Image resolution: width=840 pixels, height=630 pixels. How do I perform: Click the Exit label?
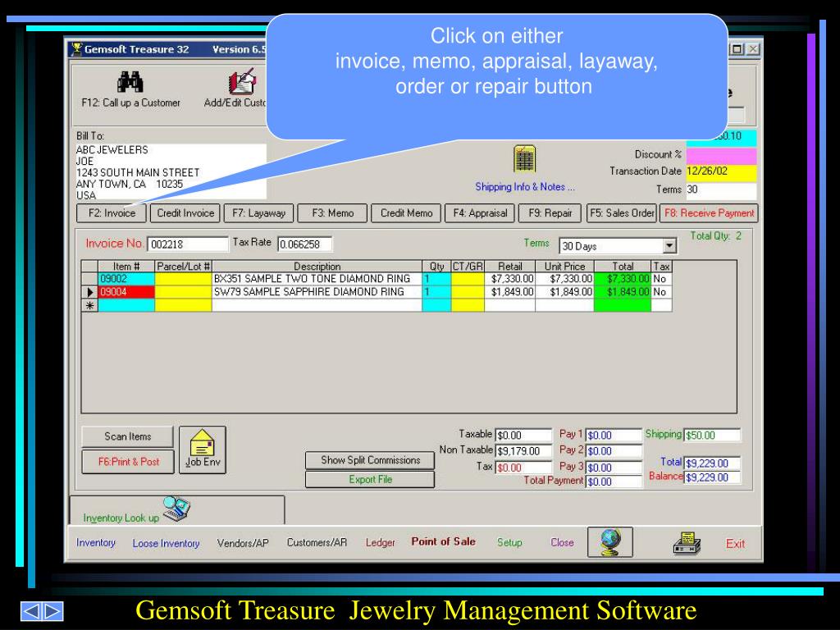pos(735,544)
